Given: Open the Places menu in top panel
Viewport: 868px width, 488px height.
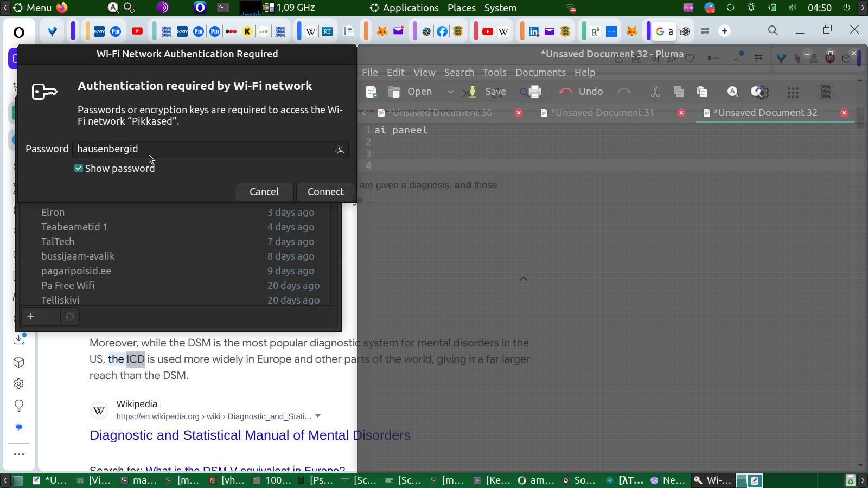Looking at the screenshot, I should point(462,8).
